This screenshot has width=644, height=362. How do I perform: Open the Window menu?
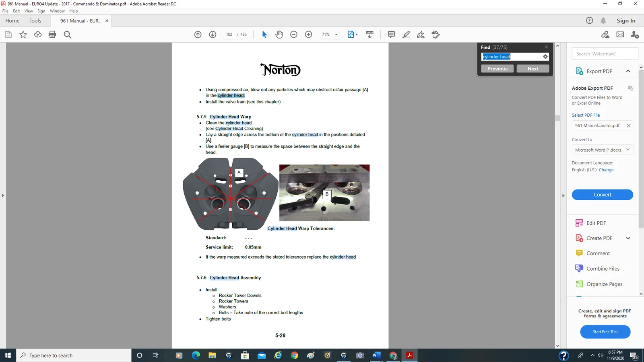(x=57, y=11)
